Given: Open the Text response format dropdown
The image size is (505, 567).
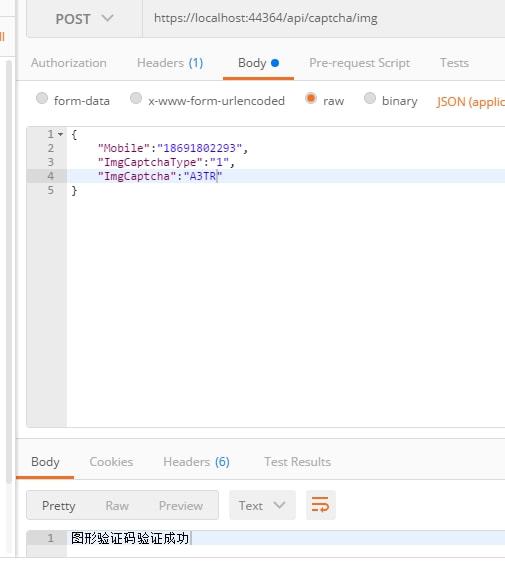Looking at the screenshot, I should tap(262, 505).
